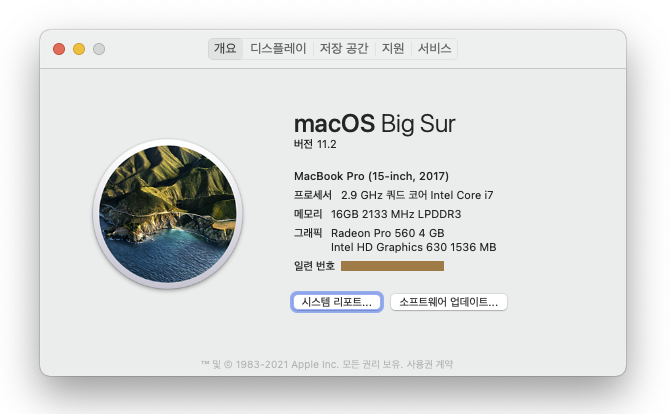
Task: Click the 시스템 리포트... button
Action: pos(337,302)
